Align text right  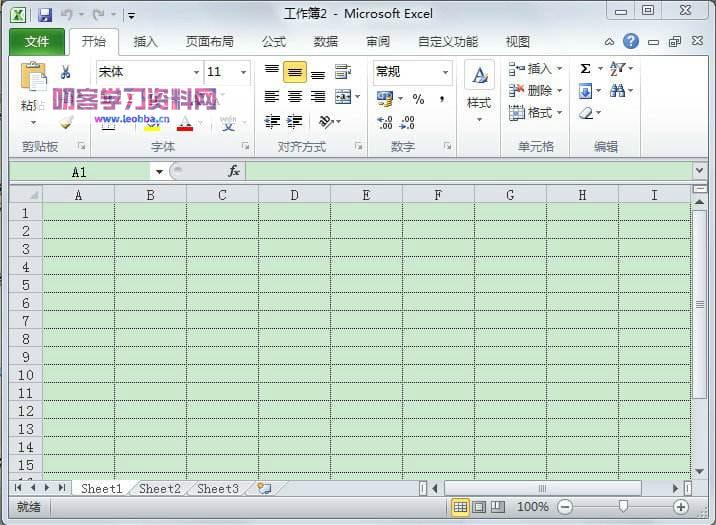pos(318,96)
